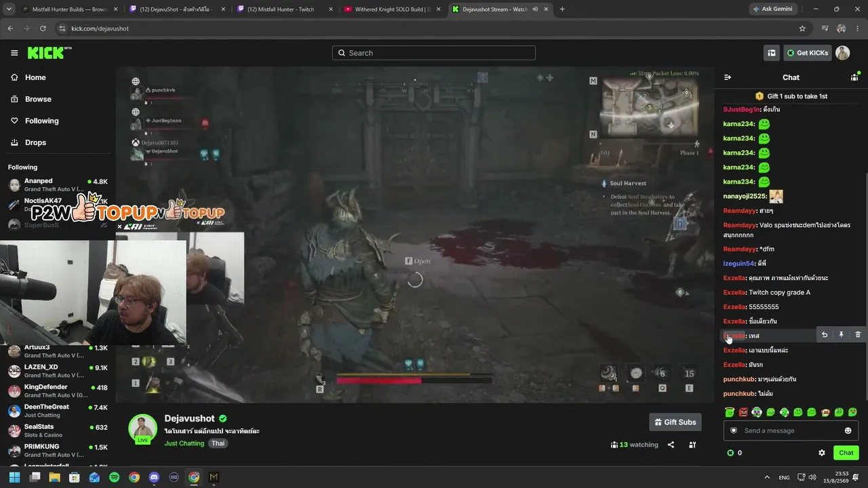Insert the angry red face emote
This screenshot has width=868, height=488.
743,412
